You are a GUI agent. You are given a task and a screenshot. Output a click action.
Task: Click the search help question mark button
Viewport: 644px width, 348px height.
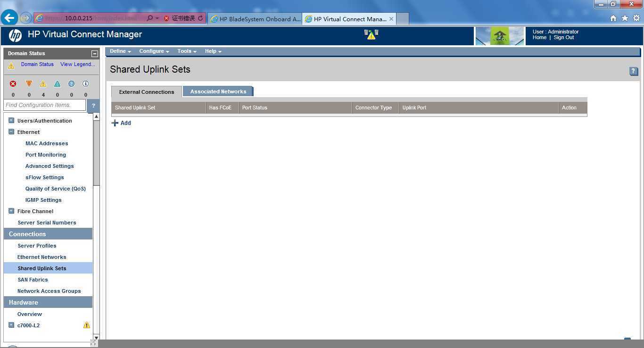(x=93, y=105)
